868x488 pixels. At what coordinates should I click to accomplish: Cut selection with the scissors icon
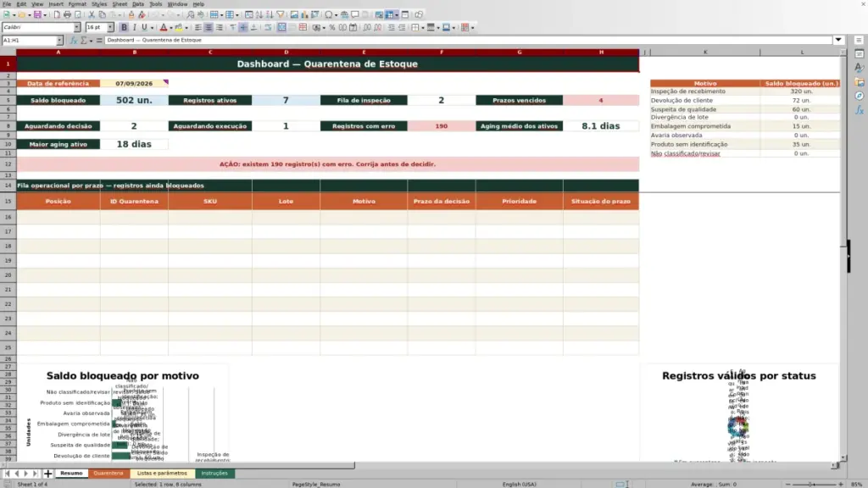coord(92,15)
